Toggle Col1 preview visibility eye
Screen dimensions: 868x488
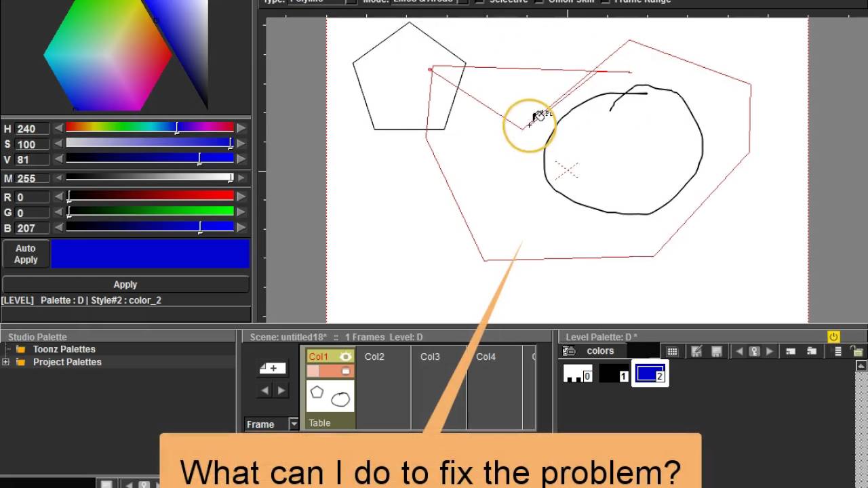346,357
